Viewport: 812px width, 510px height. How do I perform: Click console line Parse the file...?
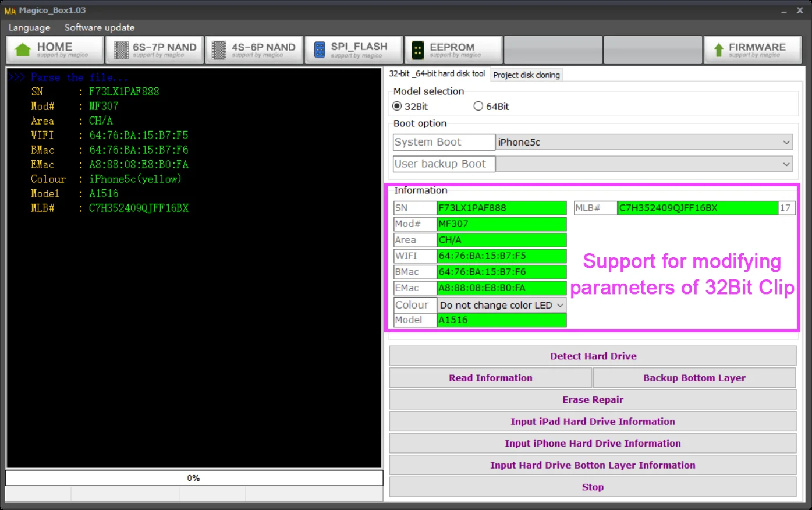click(68, 77)
